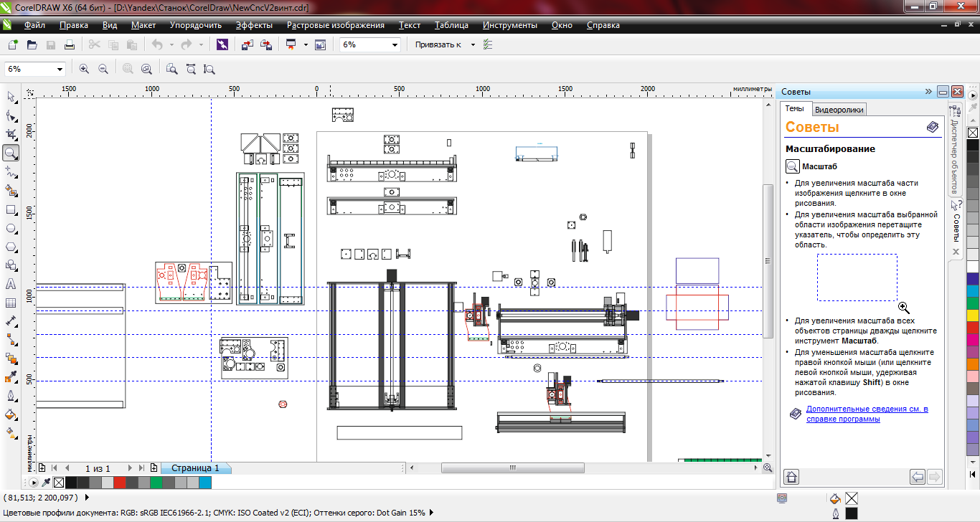Click the Home button in Советы panel

pos(791,476)
